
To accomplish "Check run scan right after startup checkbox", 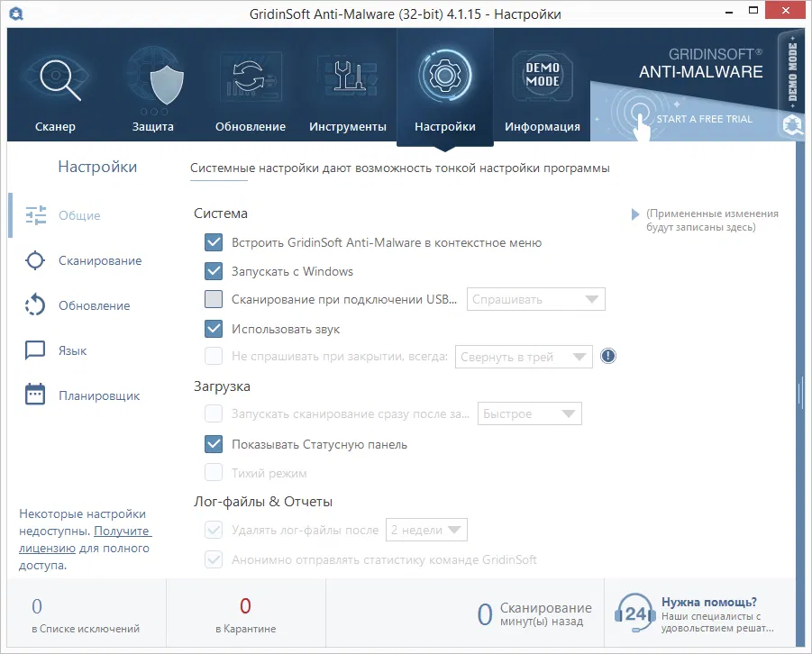I will (214, 413).
